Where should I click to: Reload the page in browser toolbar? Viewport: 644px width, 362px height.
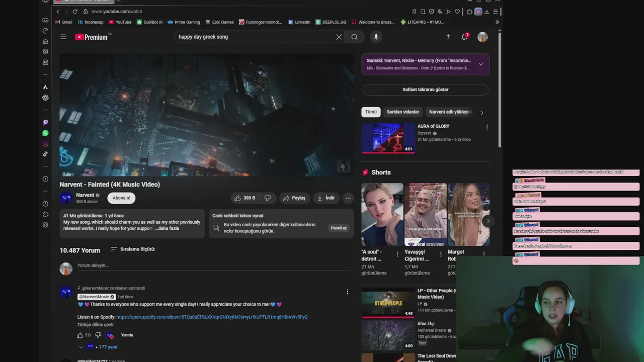(x=75, y=11)
